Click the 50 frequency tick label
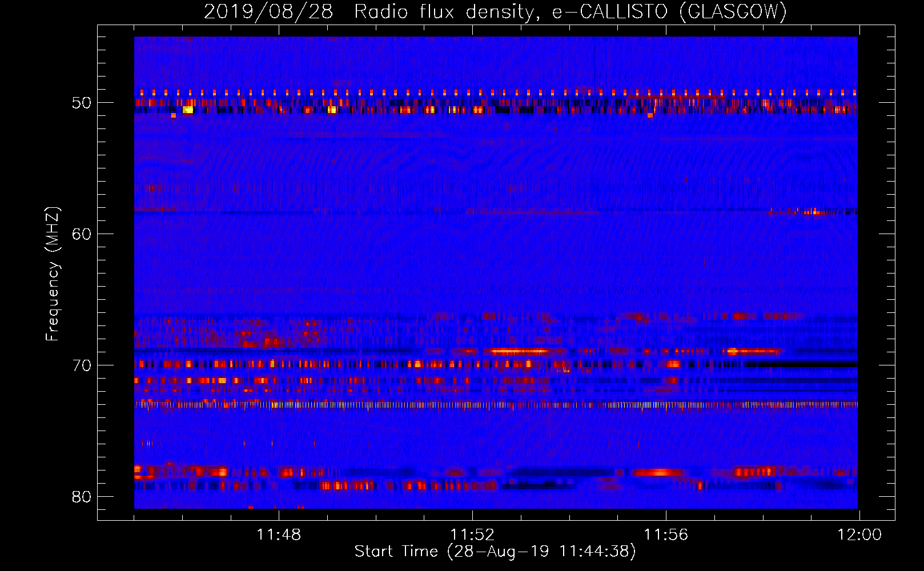Viewport: 924px width, 571px height. (x=82, y=103)
